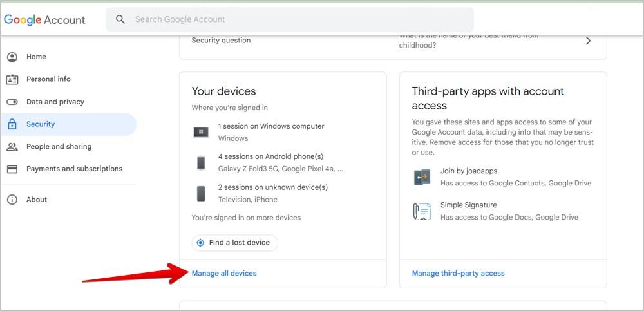Open the Home sidebar item
Viewport: 644px width, 311px height.
[68, 57]
